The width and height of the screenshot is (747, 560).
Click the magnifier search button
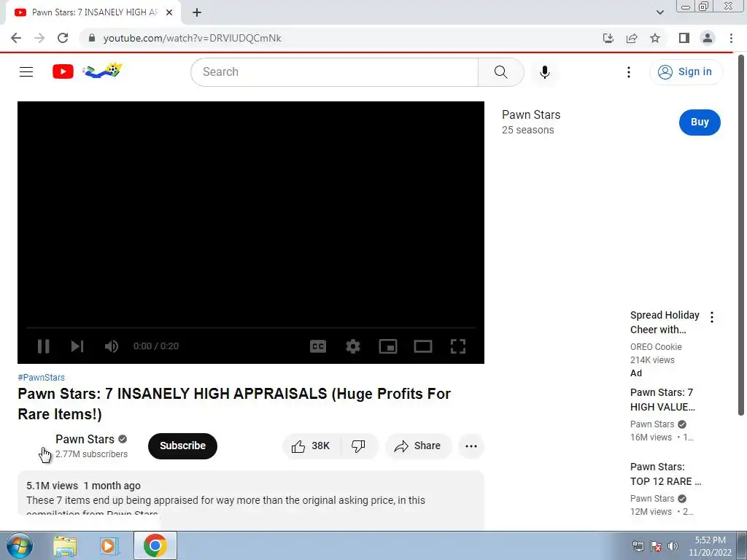point(500,72)
